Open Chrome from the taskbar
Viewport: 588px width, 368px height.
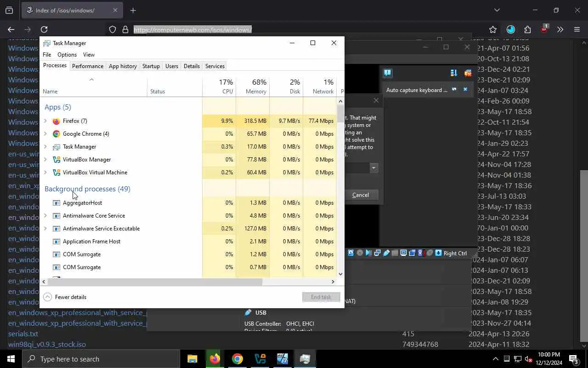[x=237, y=359]
